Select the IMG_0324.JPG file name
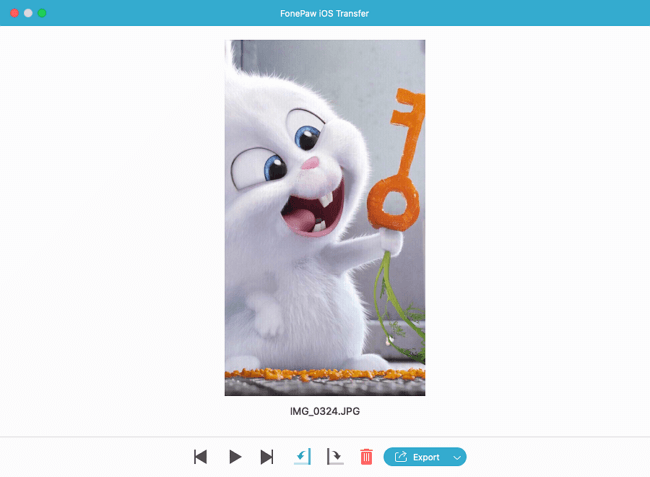This screenshot has height=477, width=650. tap(325, 412)
